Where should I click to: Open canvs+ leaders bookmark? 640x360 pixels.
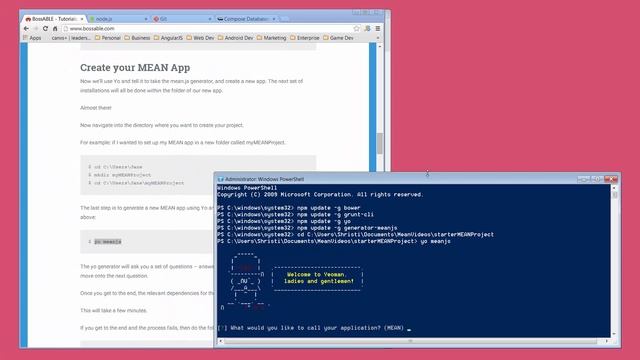pos(71,38)
